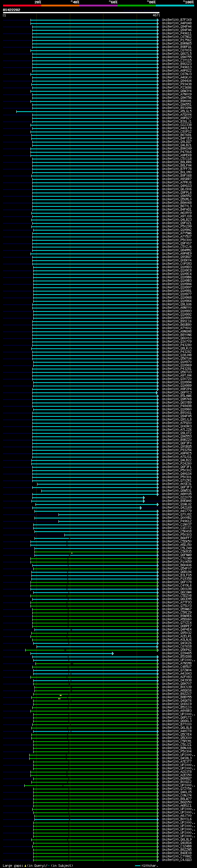Click label UniRef100_P93438
The image size is (197, 868).
(177, 84)
